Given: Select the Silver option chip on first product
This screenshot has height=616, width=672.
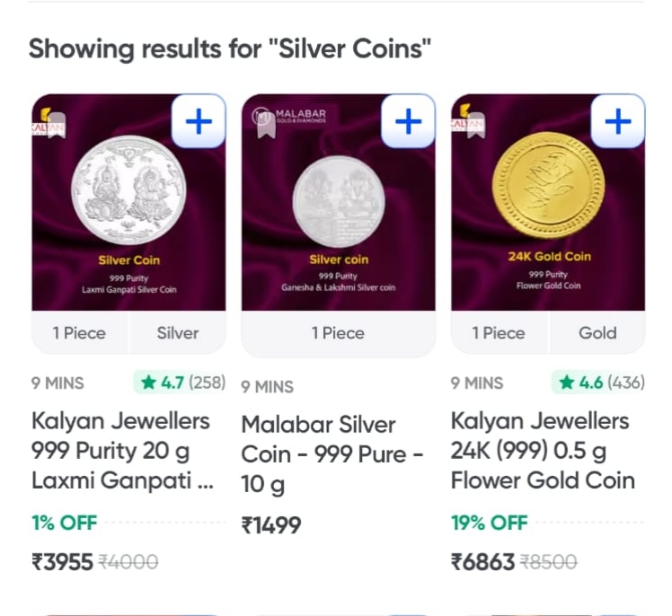Looking at the screenshot, I should click(177, 333).
